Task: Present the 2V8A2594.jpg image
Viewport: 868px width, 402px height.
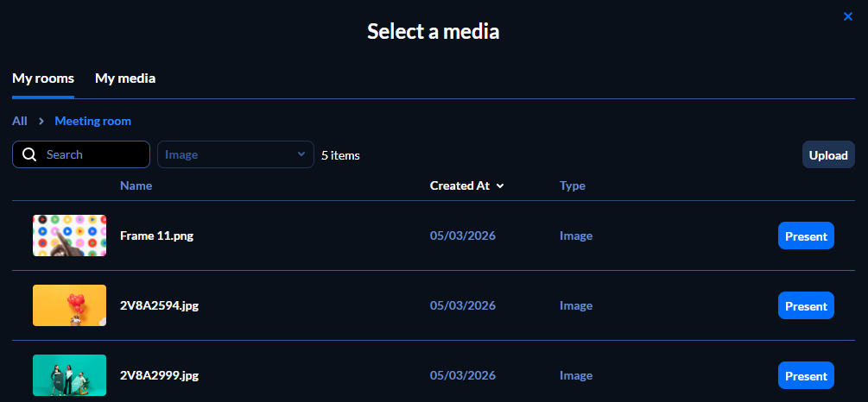Action: [805, 306]
